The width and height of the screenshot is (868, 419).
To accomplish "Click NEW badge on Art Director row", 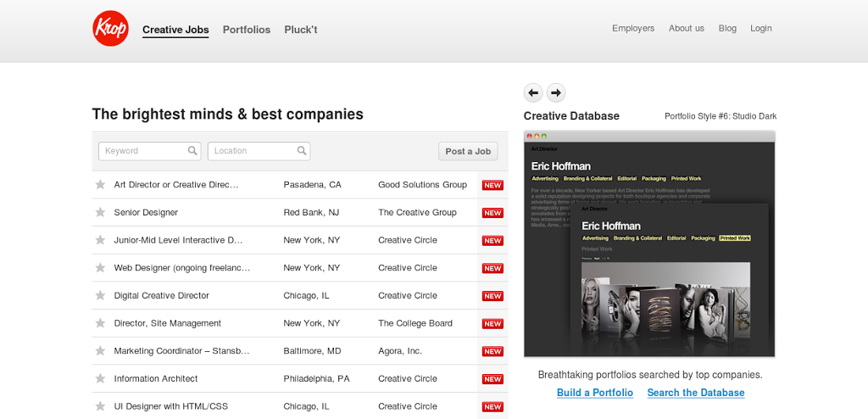I will pos(492,185).
